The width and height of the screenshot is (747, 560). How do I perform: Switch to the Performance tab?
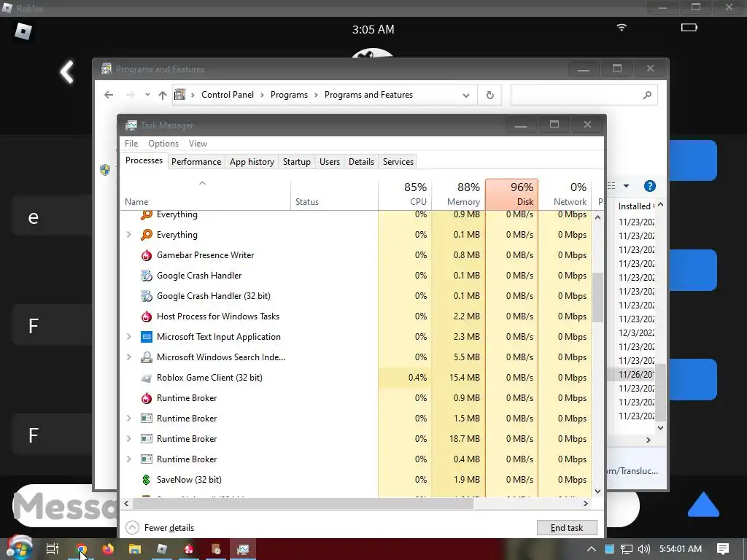point(196,162)
